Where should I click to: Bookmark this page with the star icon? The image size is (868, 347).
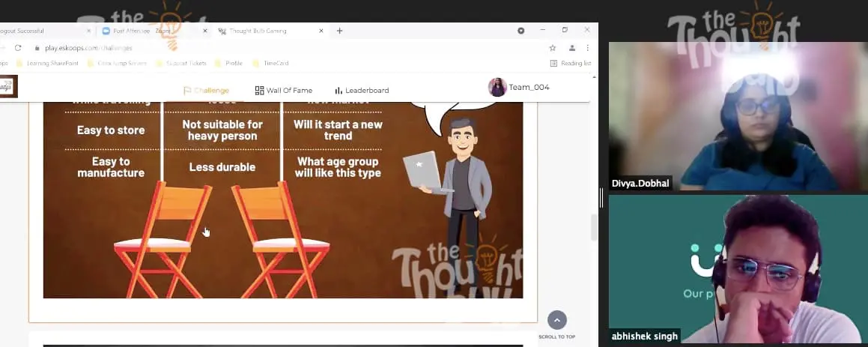[x=553, y=48]
